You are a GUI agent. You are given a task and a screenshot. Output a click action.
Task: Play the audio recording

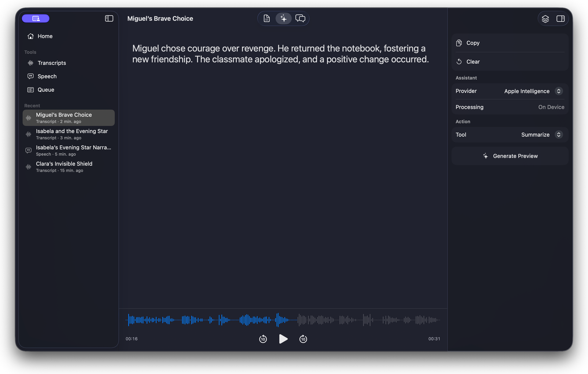[283, 339]
